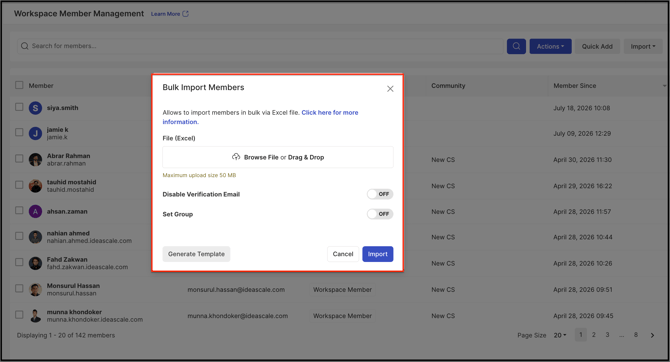This screenshot has width=670, height=362.
Task: Check the Abrar Rahman row checkbox
Action: pos(19,159)
